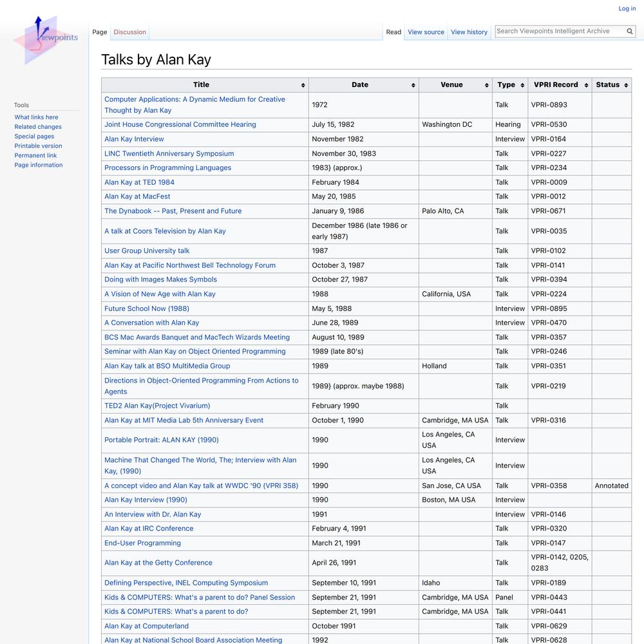The image size is (644, 644).
Task: Sort table by Type column arrows
Action: click(x=522, y=85)
